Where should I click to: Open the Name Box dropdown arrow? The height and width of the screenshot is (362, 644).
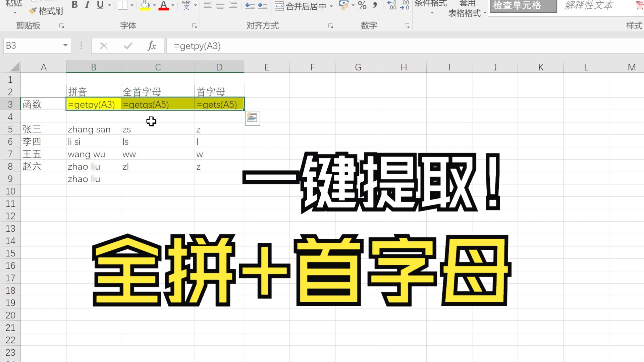pyautogui.click(x=65, y=45)
